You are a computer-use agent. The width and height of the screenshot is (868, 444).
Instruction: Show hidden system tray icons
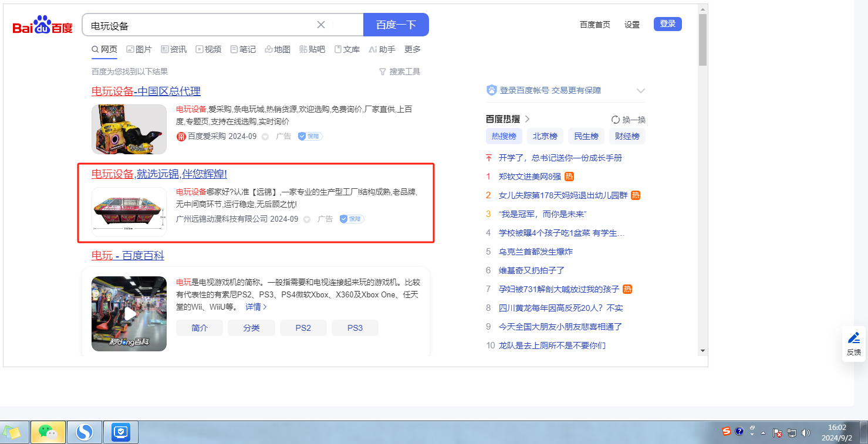(x=764, y=433)
